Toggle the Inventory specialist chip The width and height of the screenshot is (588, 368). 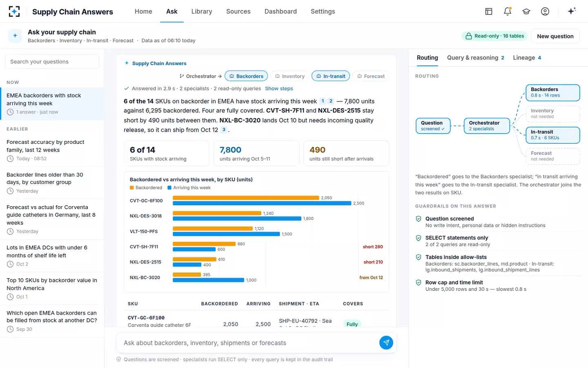click(x=290, y=76)
